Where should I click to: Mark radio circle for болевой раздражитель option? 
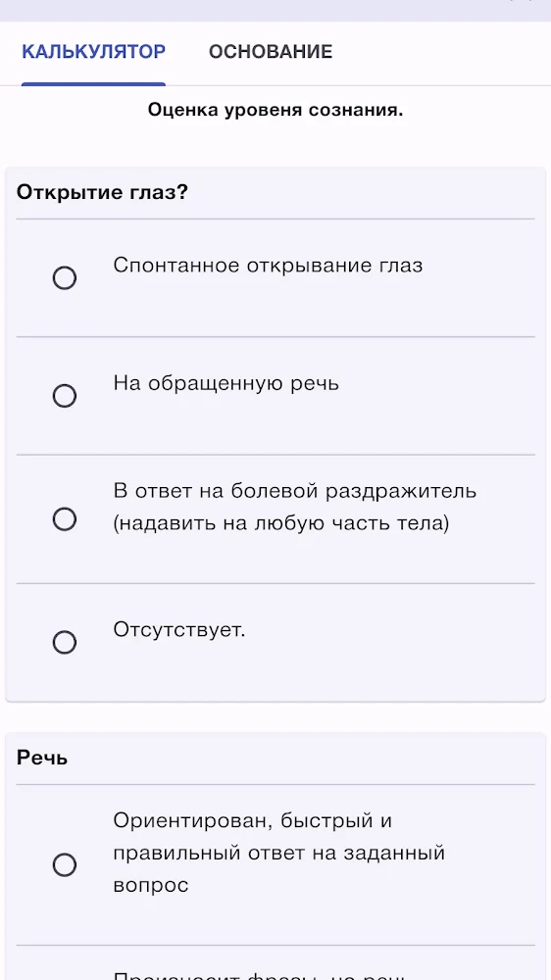point(65,518)
